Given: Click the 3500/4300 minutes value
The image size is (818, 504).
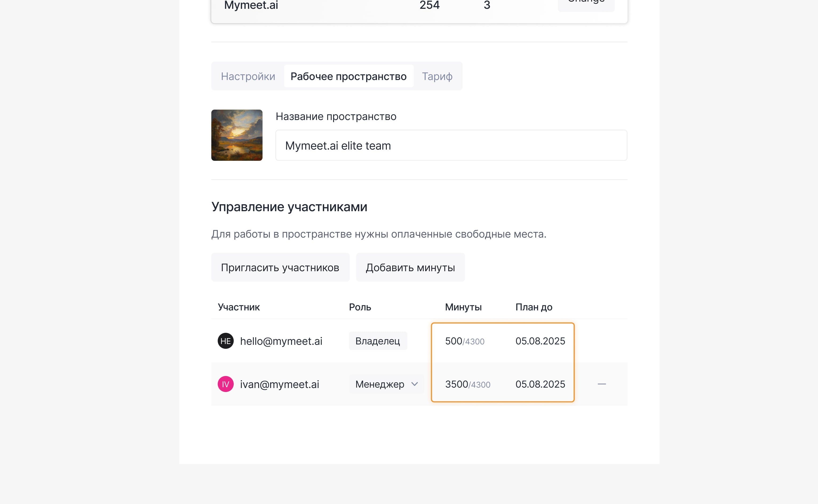Looking at the screenshot, I should pos(467,384).
